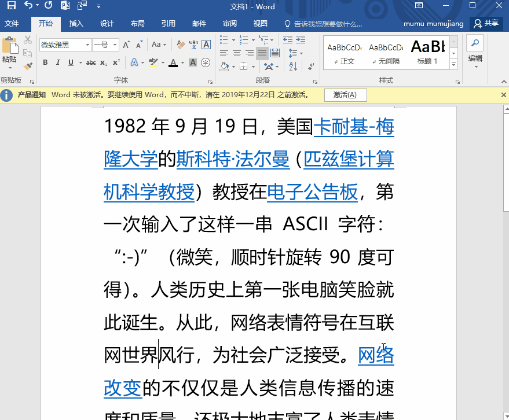Dismiss the product notification bar

click(503, 95)
